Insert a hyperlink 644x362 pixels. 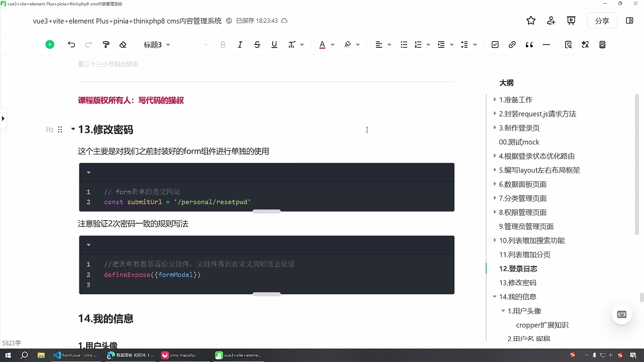[x=512, y=45]
